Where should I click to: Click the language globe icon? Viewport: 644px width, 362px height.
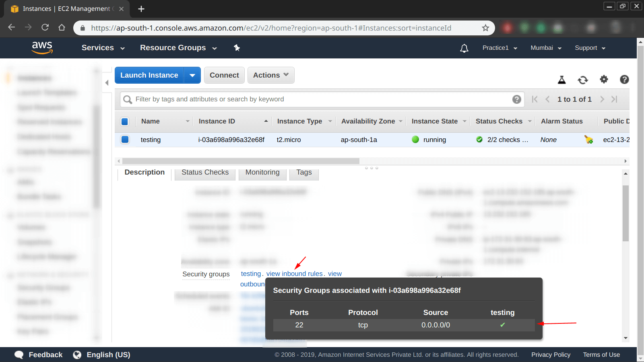tap(77, 355)
